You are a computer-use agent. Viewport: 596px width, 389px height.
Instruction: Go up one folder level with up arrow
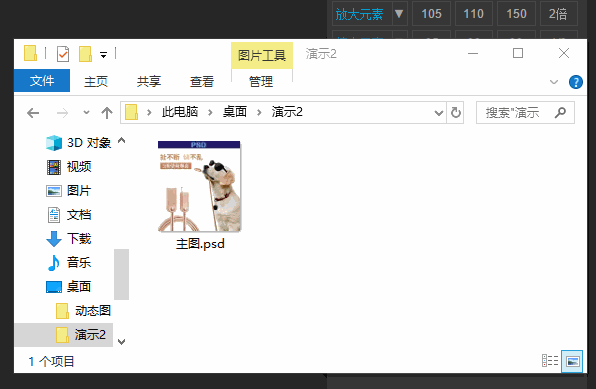pos(107,113)
